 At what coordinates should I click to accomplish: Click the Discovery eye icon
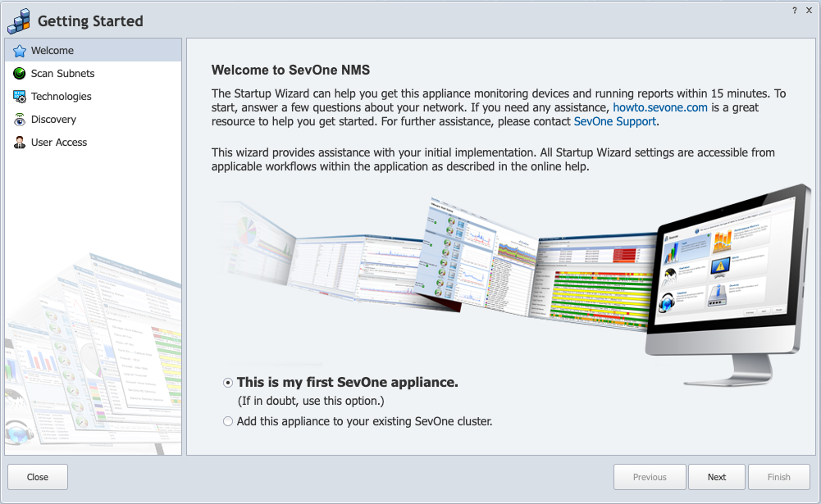(x=20, y=120)
